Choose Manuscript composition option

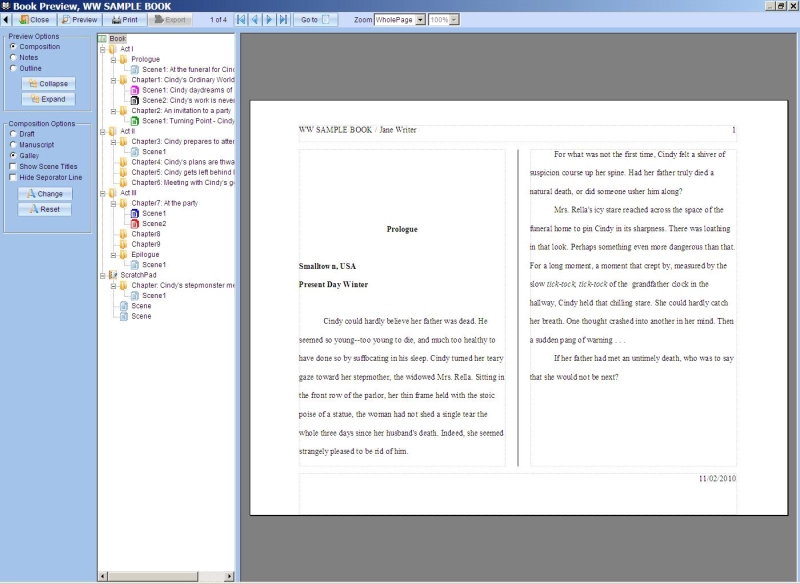click(x=13, y=145)
